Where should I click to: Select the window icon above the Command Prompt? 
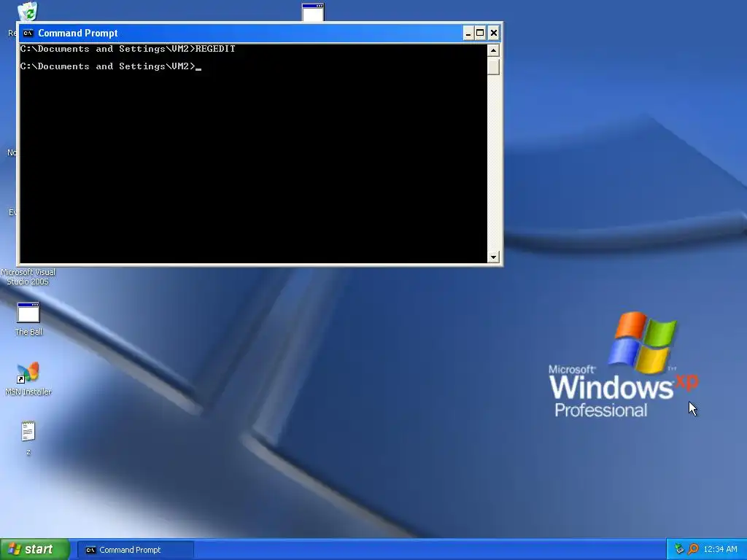(x=313, y=12)
